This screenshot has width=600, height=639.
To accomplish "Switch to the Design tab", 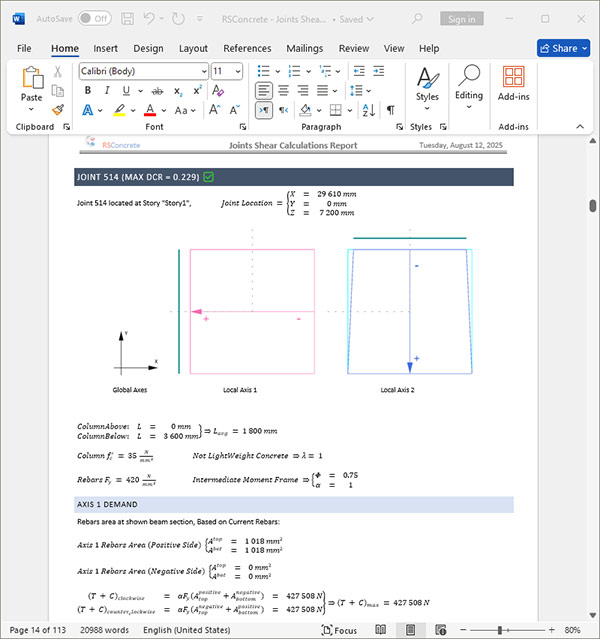I will click(x=148, y=48).
